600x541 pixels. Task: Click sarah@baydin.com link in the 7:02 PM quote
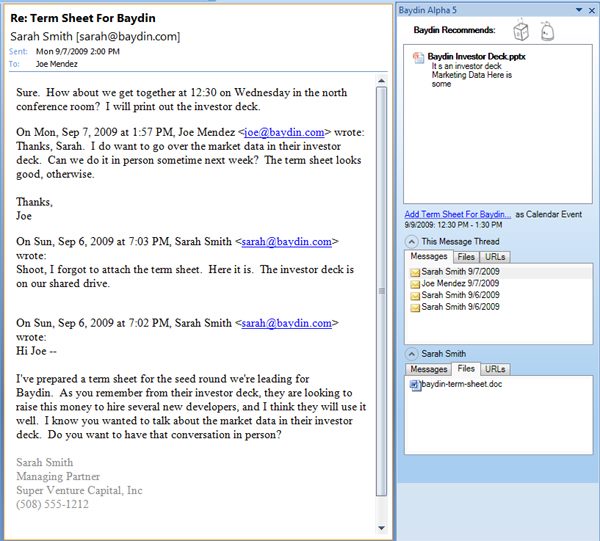[287, 323]
